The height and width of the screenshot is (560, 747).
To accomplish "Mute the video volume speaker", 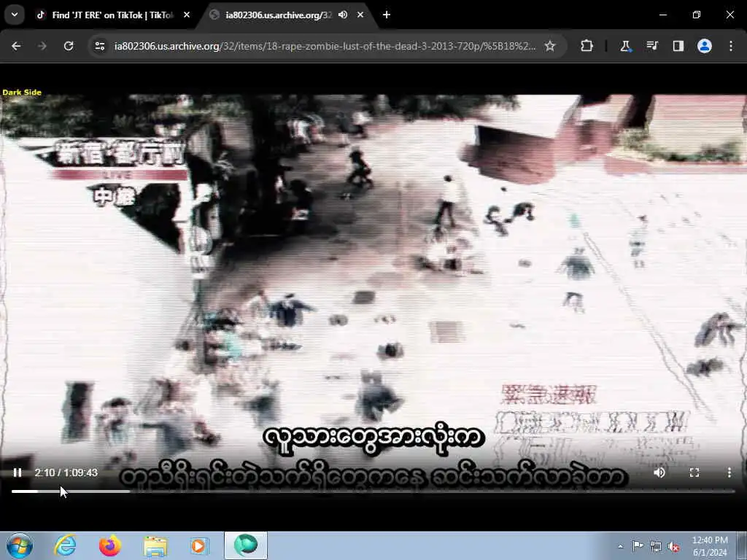I will click(x=659, y=472).
